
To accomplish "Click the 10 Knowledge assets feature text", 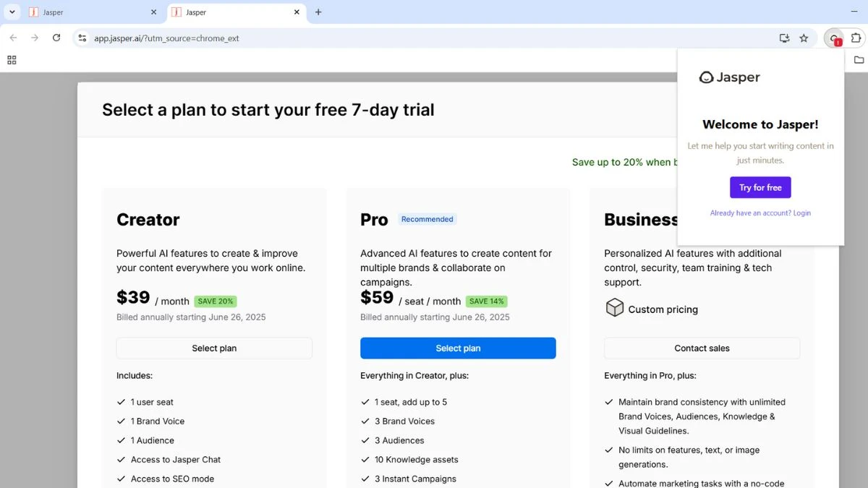I will 417,460.
